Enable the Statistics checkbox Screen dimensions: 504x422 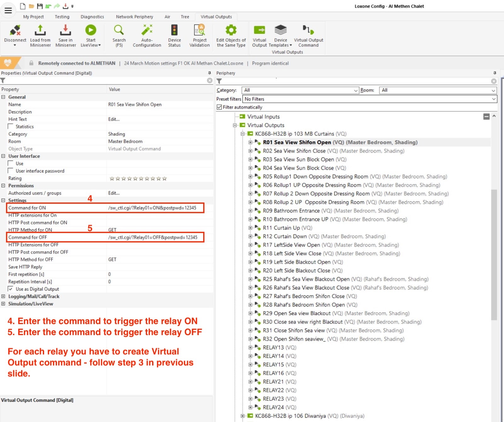(x=11, y=127)
